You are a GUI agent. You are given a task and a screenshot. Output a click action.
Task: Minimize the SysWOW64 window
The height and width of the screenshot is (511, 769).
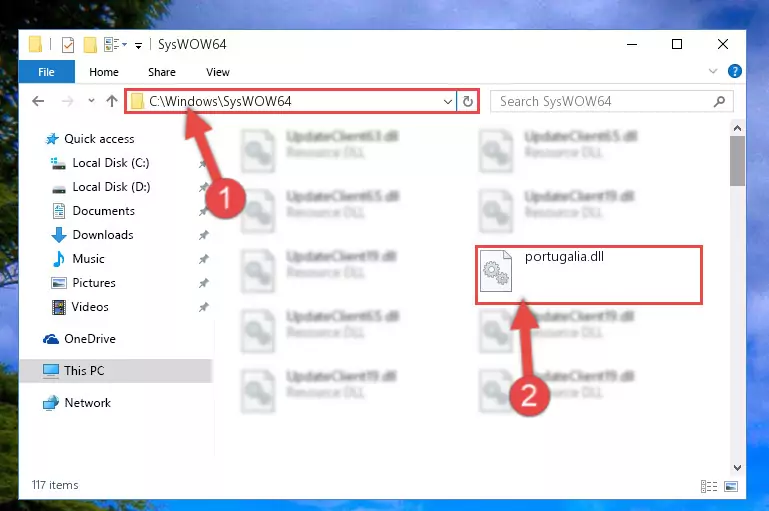632,45
